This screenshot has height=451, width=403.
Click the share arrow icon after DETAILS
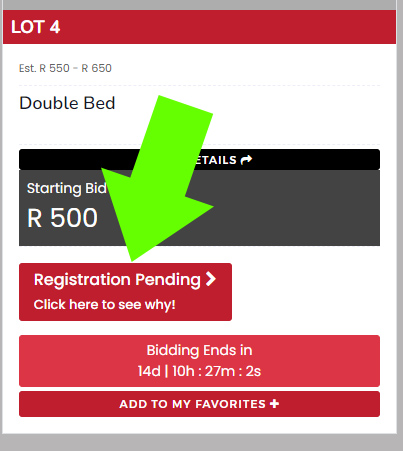[246, 160]
